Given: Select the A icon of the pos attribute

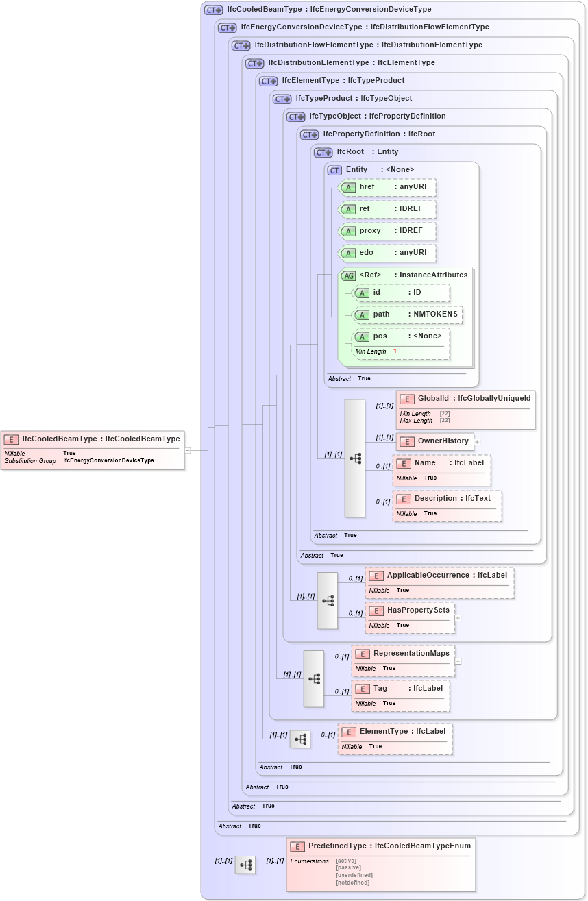Looking at the screenshot, I should (363, 336).
